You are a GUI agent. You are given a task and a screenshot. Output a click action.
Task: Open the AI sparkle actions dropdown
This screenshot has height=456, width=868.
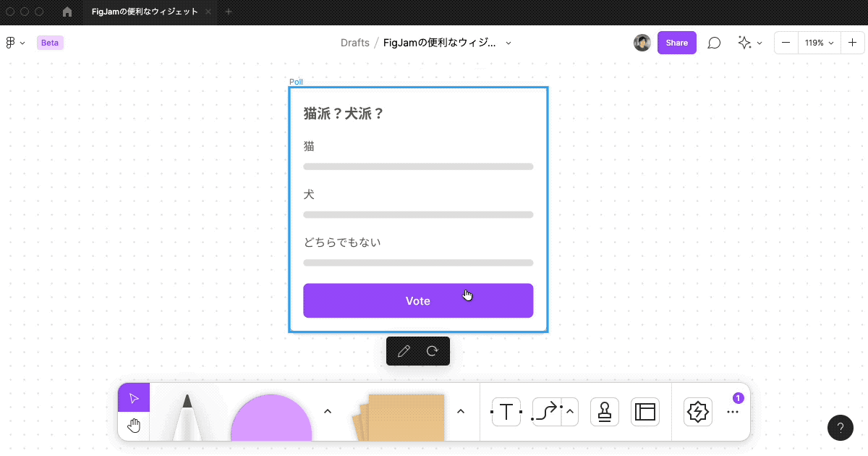click(749, 43)
